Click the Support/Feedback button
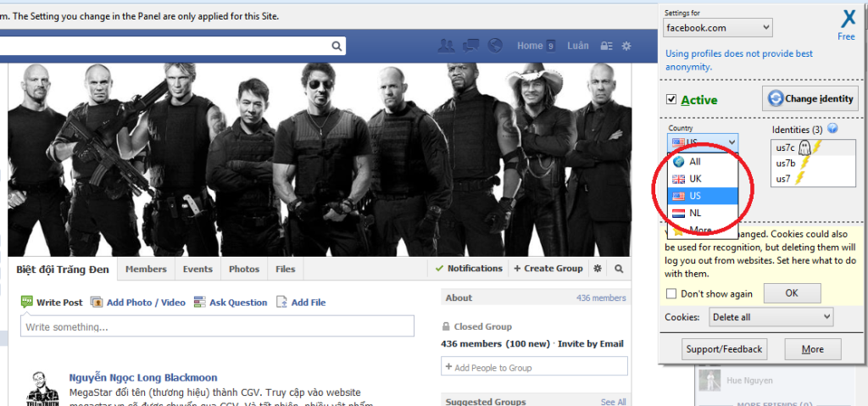Viewport: 868px width, 406px height. tap(724, 349)
